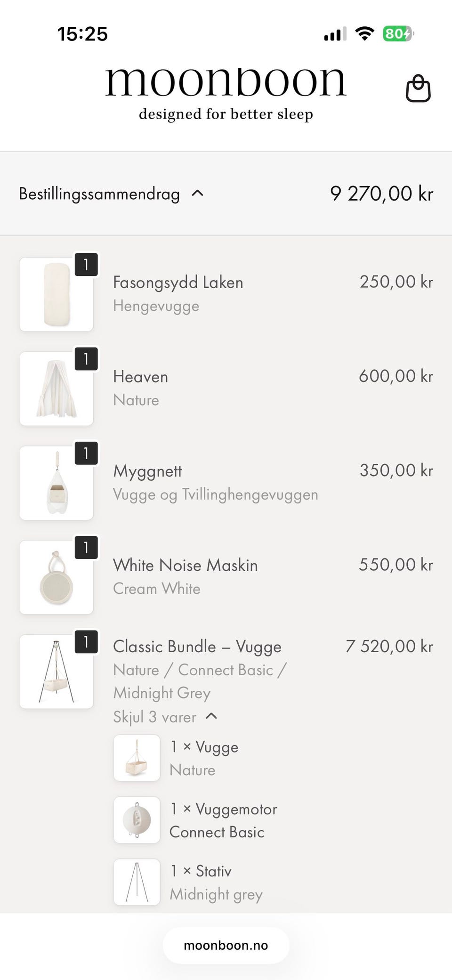Screen dimensions: 452x980
Task: Tap the Skjul 3 varer text
Action: pyautogui.click(x=154, y=717)
